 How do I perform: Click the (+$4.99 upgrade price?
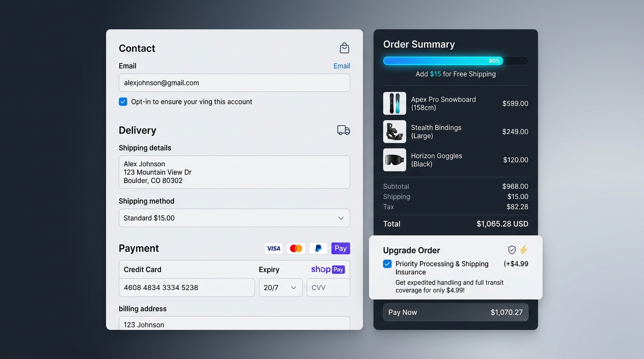516,264
